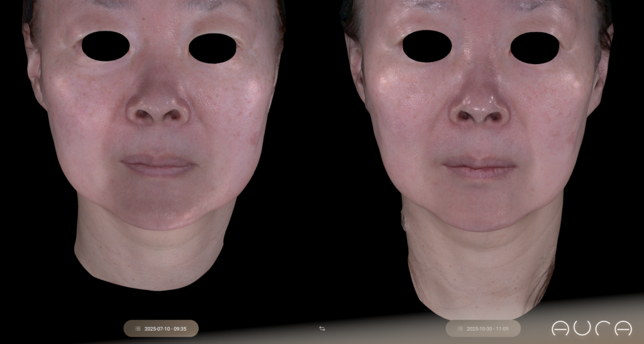Click the right black eye mask on the October scan
The height and width of the screenshot is (344, 644).
(x=535, y=48)
